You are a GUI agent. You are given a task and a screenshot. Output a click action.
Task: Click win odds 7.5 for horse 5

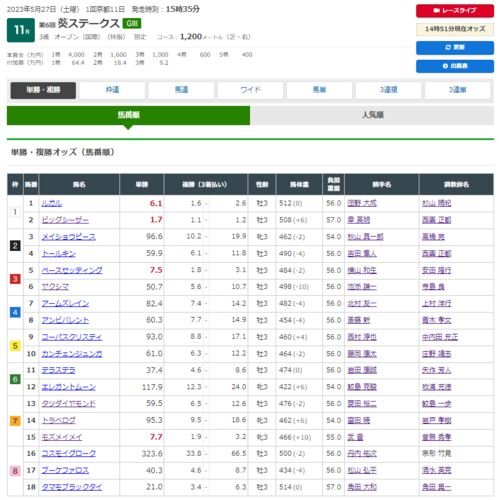tap(156, 270)
